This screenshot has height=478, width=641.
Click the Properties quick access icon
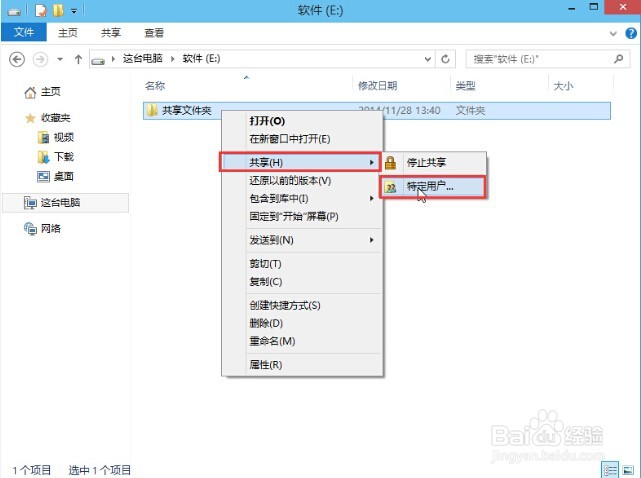40,11
